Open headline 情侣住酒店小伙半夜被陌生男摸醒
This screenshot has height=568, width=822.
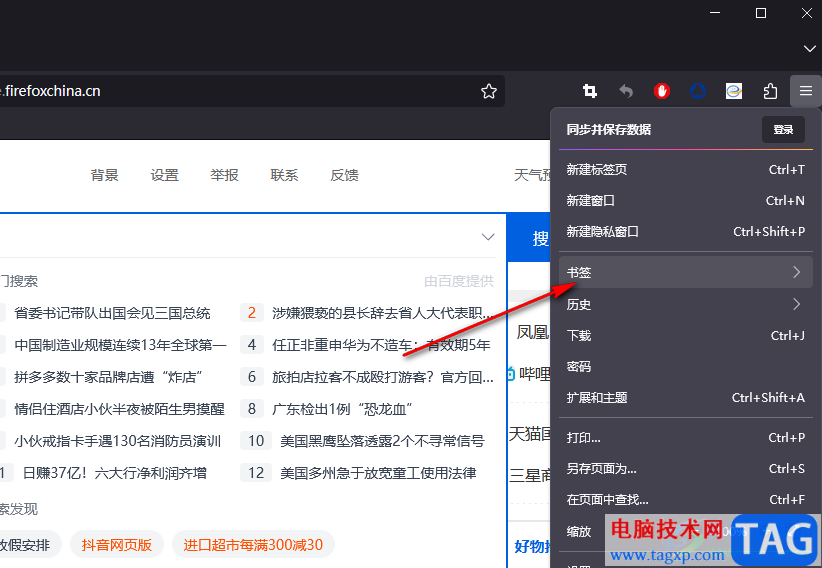point(120,409)
